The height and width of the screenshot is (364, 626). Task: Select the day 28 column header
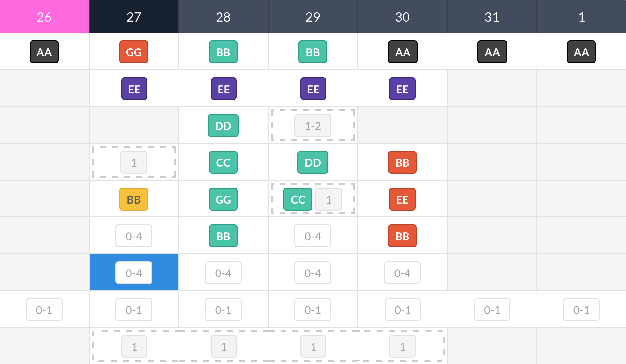coord(223,17)
